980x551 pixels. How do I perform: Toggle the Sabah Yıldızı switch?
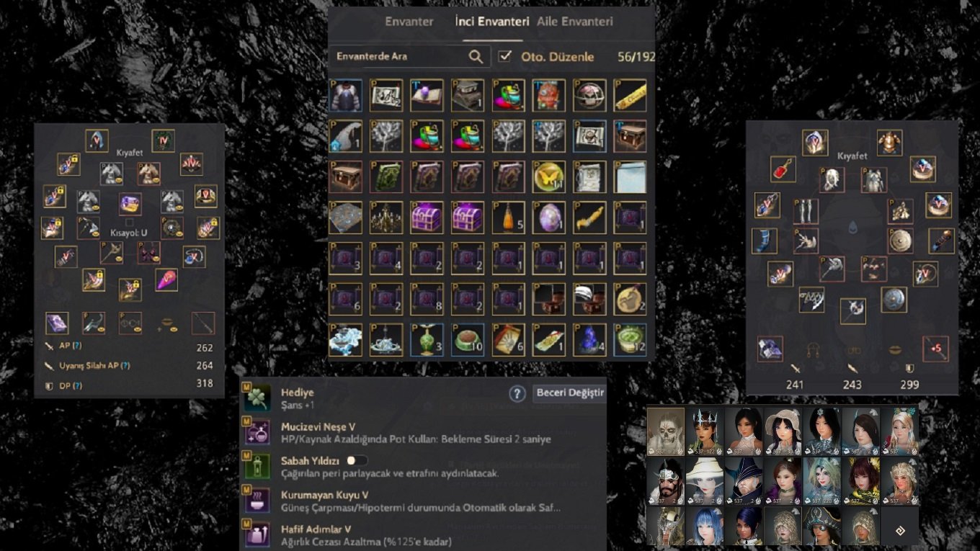pos(357,460)
